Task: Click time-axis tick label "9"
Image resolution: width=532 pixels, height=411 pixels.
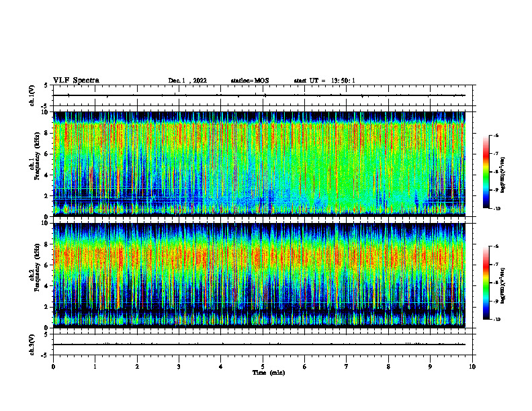Action: pos(430,367)
